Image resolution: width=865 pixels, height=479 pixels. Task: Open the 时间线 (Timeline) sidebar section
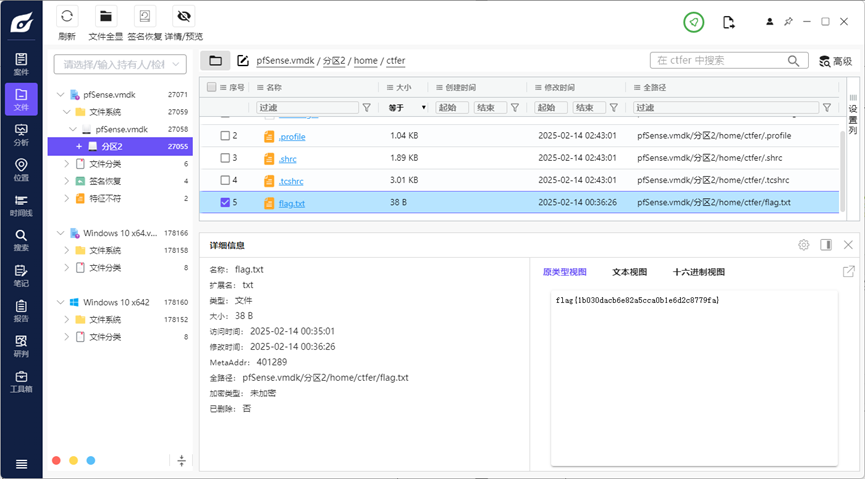tap(21, 205)
